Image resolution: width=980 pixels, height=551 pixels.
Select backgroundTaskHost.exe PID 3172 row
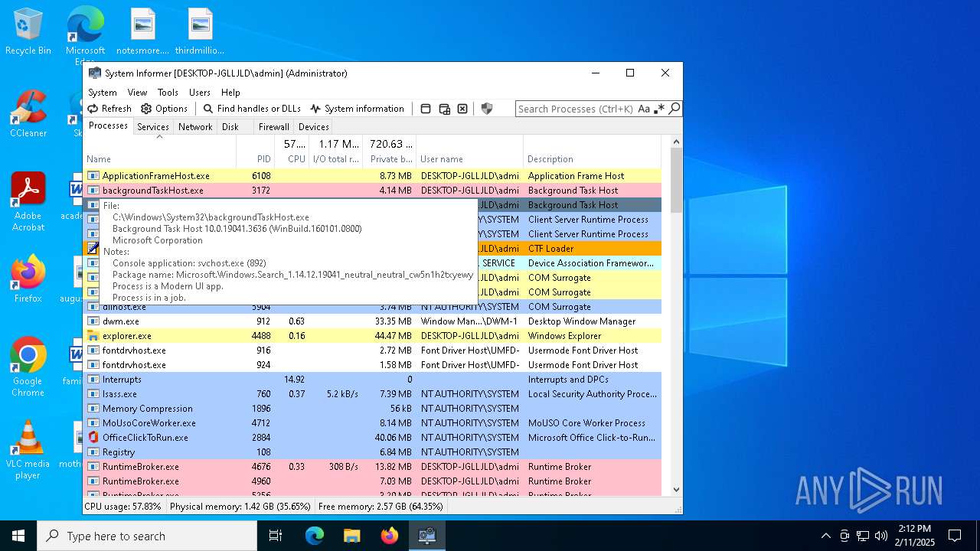(x=373, y=191)
